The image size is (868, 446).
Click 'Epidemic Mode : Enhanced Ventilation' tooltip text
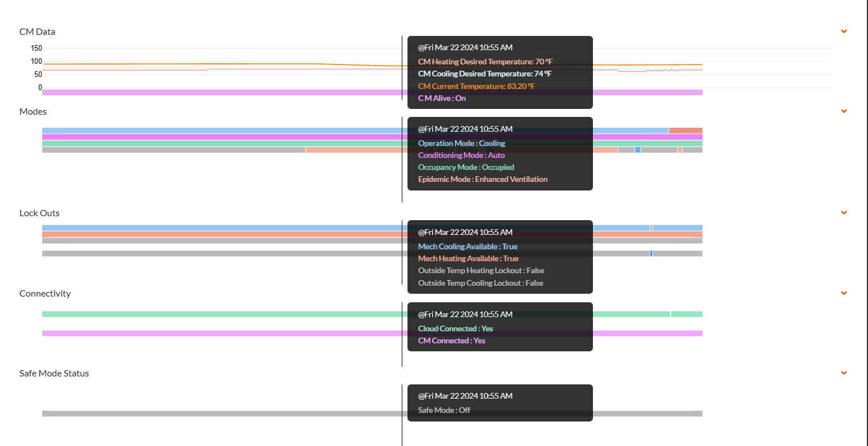point(483,179)
